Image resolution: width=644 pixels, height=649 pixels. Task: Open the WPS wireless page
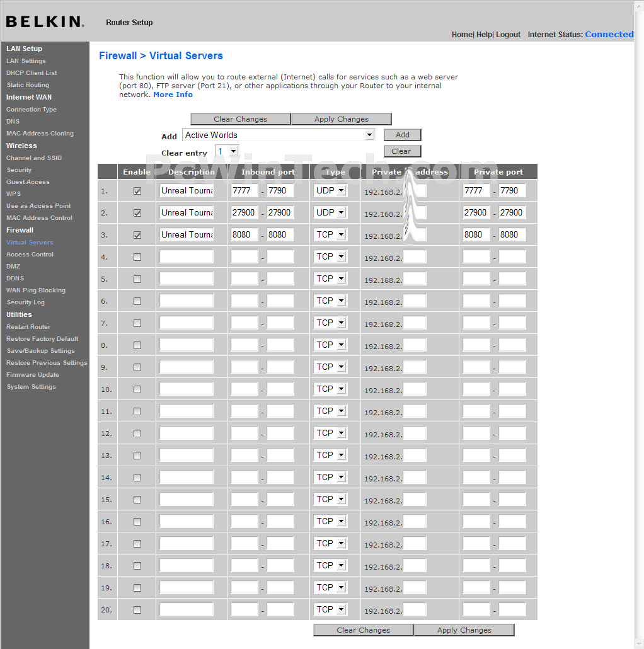[x=13, y=193]
